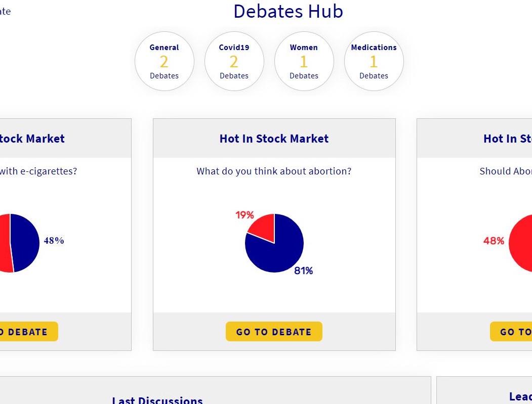Image resolution: width=532 pixels, height=404 pixels.
Task: Open the General debates category circle
Action: tap(165, 61)
